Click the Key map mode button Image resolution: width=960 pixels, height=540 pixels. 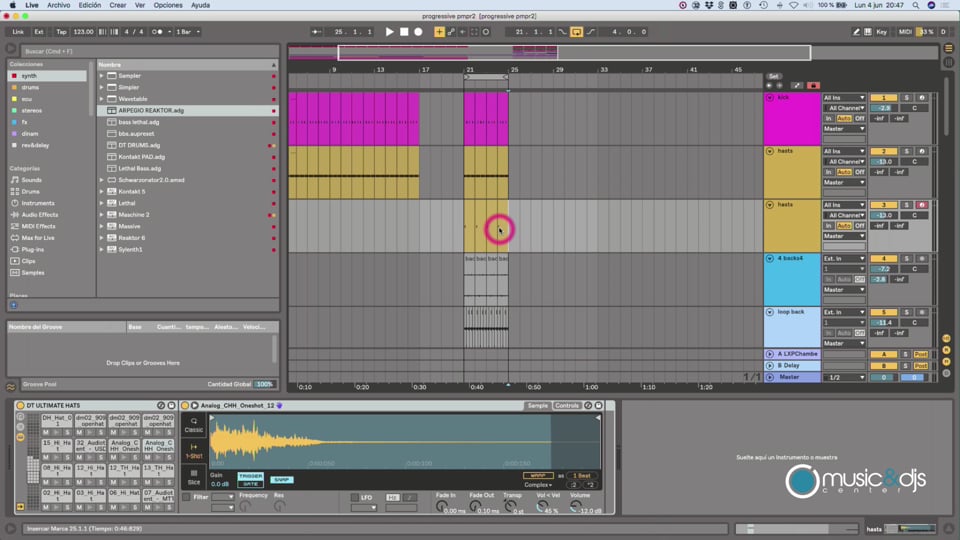(x=882, y=32)
